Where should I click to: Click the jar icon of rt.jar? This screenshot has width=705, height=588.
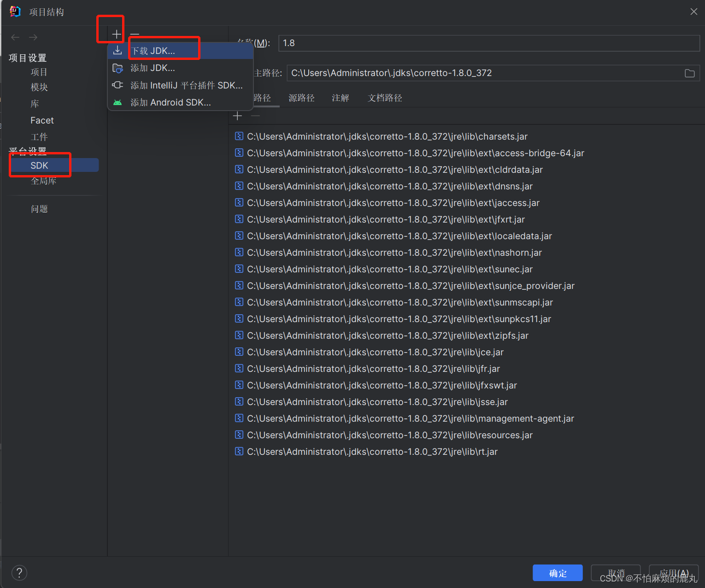tap(239, 451)
